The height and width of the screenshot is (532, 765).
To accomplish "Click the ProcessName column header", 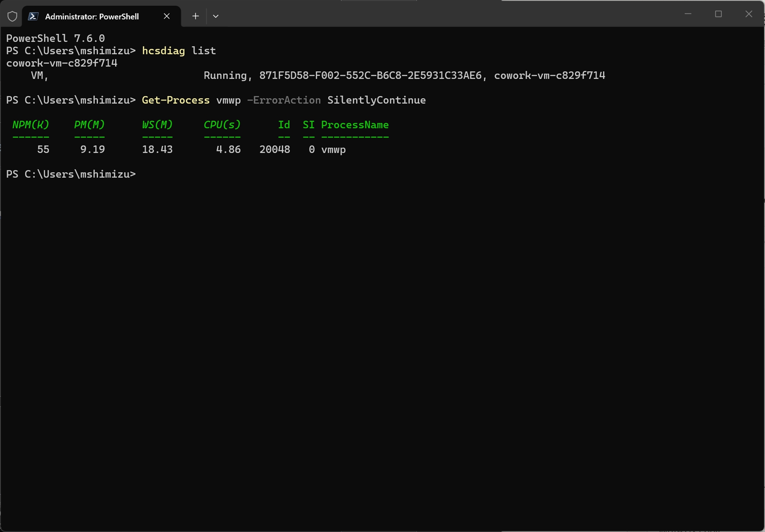I will click(355, 125).
